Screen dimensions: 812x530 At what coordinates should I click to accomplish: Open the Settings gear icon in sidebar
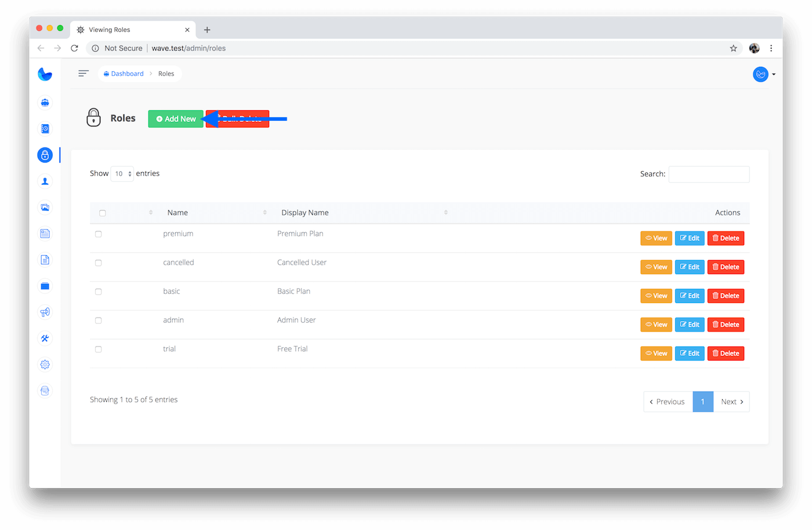pos(45,365)
